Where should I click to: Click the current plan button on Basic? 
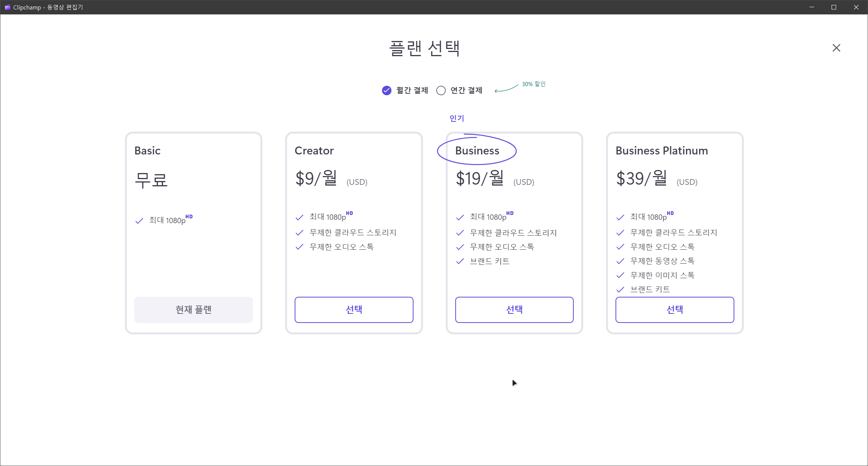193,310
